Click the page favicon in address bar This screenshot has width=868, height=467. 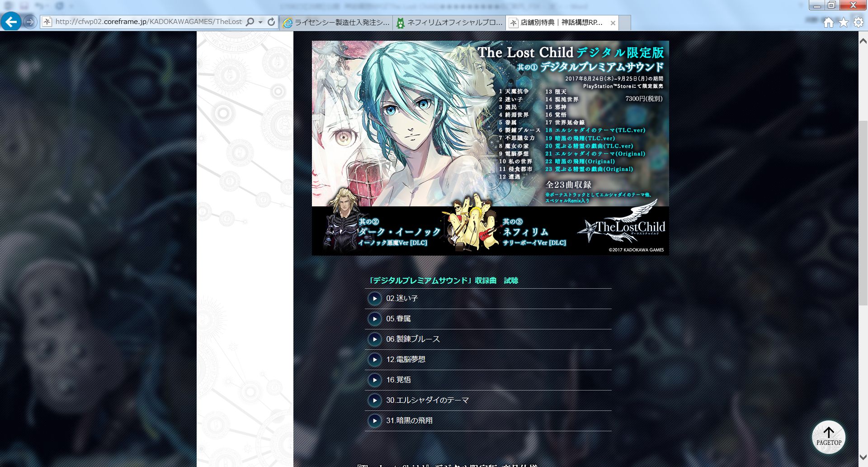(47, 22)
